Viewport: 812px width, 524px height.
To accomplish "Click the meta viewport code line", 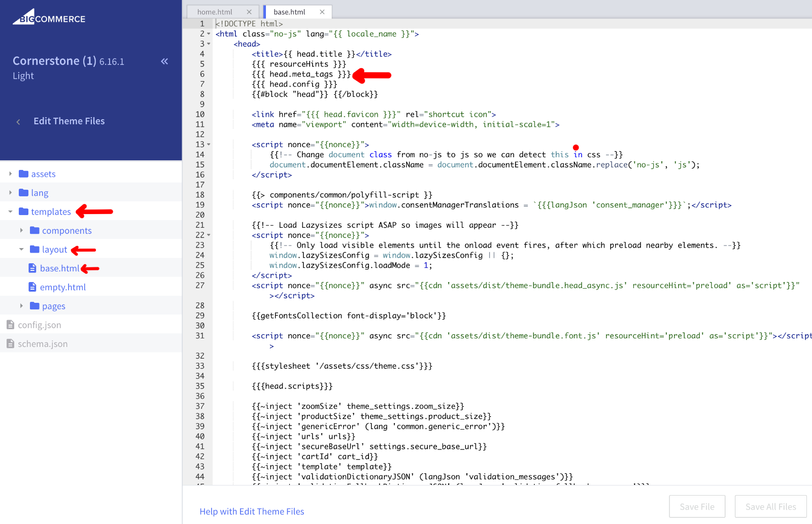I will click(x=405, y=124).
